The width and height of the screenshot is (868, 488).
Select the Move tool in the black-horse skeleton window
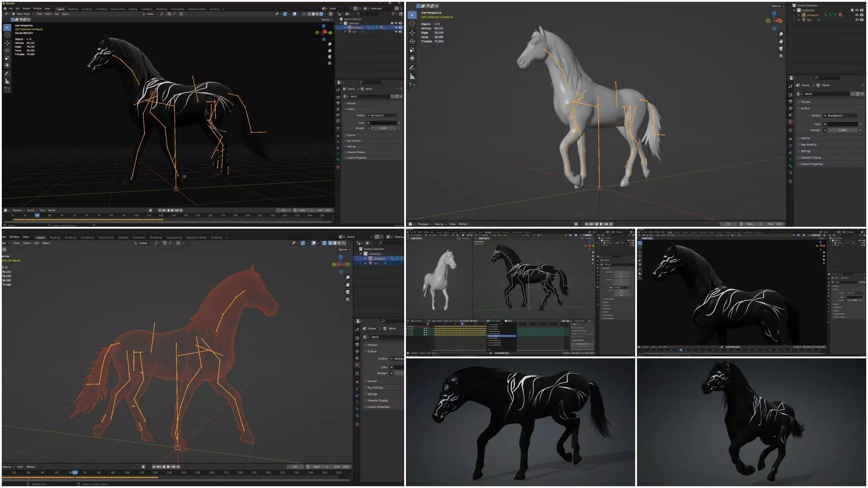tap(7, 43)
